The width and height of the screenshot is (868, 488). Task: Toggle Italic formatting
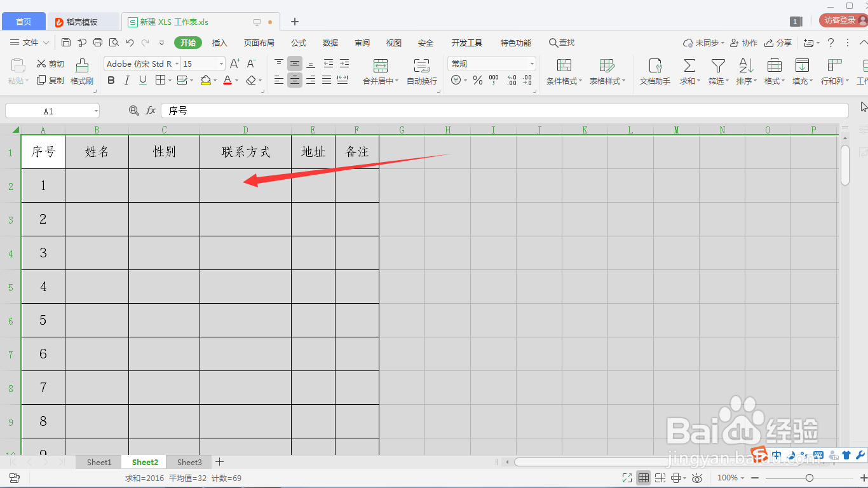(x=127, y=80)
